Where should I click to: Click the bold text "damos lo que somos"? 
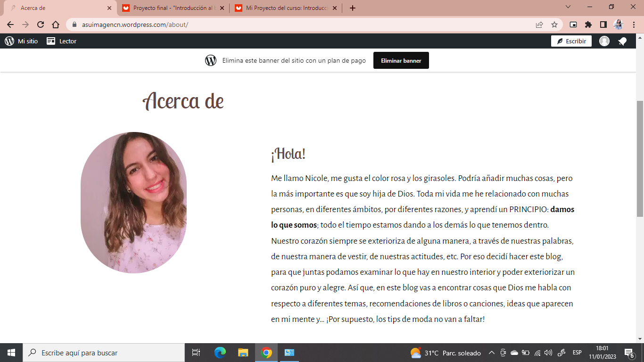(x=422, y=217)
